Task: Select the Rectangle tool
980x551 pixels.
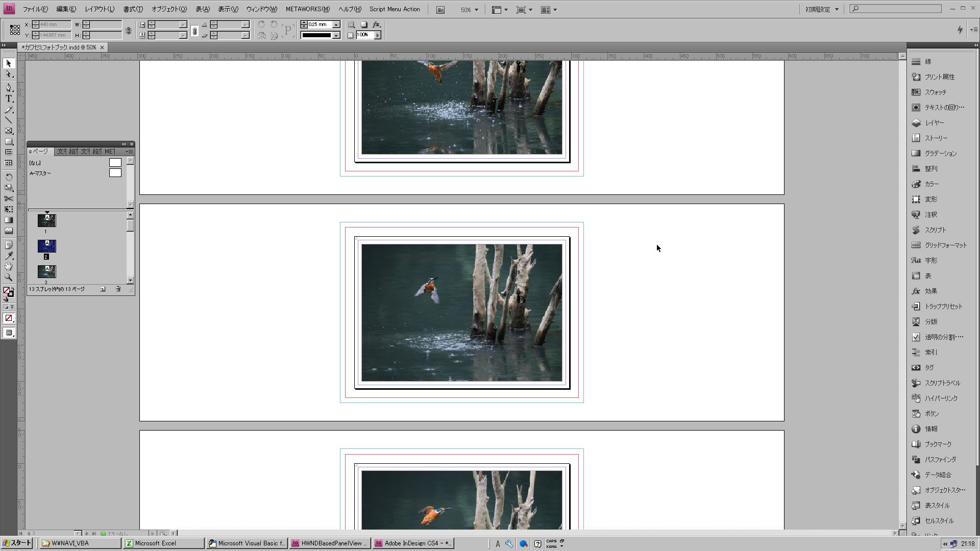Action: [x=9, y=141]
